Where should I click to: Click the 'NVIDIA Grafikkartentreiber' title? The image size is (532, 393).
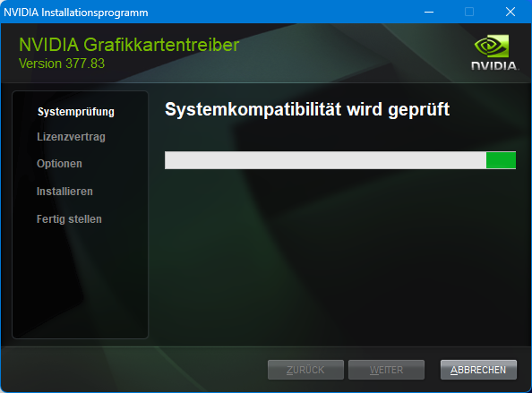(129, 45)
